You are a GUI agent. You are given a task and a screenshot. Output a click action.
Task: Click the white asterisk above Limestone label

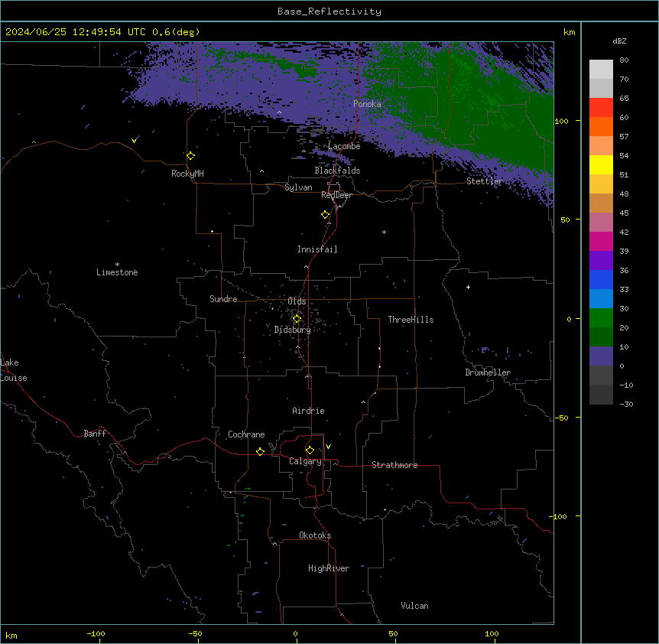tap(117, 264)
